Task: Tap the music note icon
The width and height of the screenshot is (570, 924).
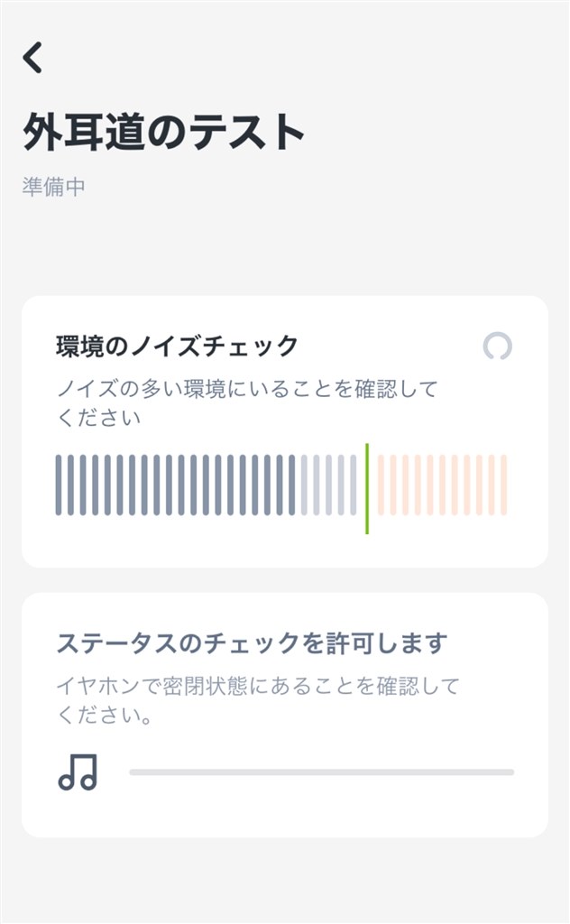Action: 78,772
